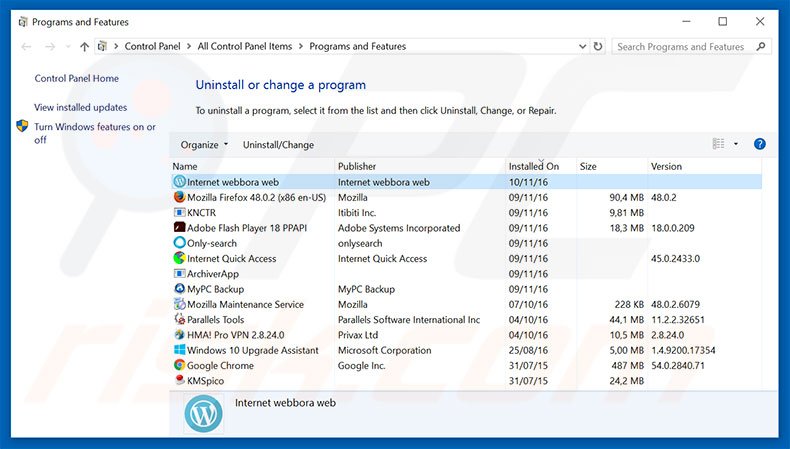This screenshot has height=449, width=790.
Task: Click the window title bar icon
Action: point(23,22)
